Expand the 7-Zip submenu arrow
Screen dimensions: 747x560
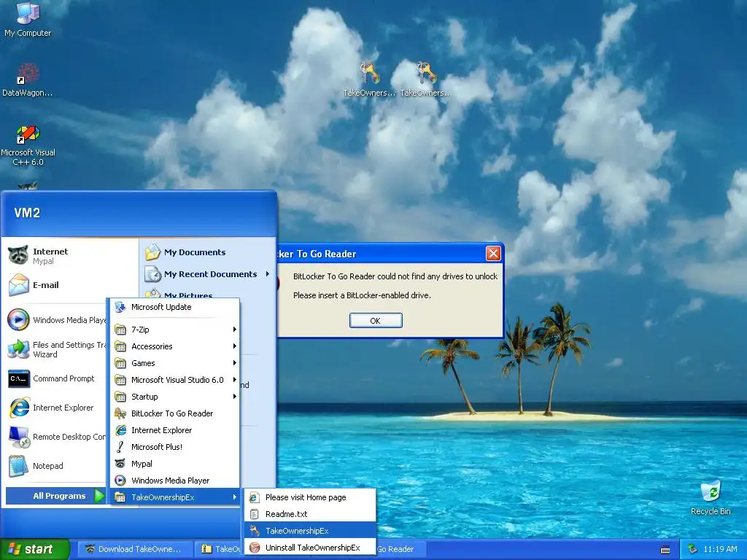pyautogui.click(x=234, y=329)
